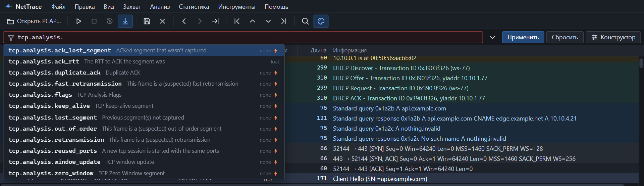Screen dimensions: 644x186
Task: Go to next packet down chevron
Action: click(x=268, y=21)
